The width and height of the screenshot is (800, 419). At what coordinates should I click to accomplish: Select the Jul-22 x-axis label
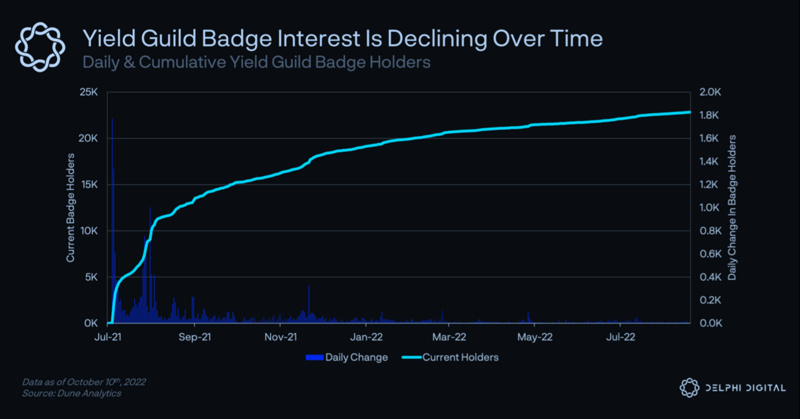621,337
